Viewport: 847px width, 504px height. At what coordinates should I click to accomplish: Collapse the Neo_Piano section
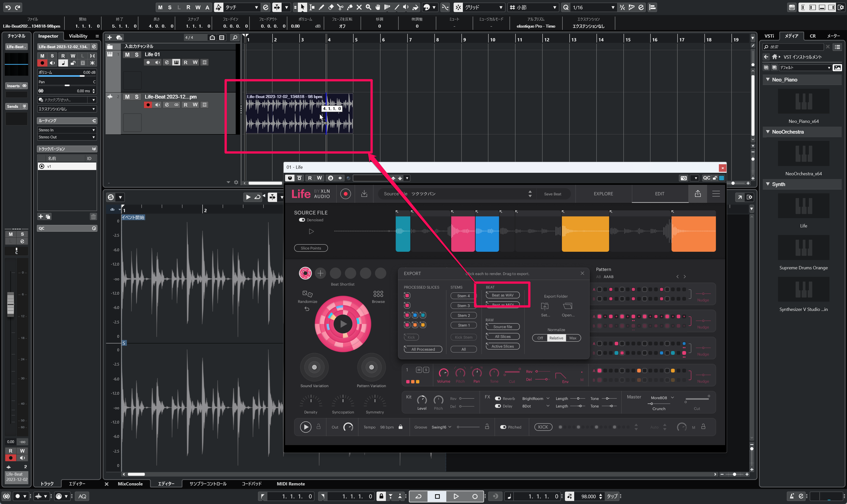[x=768, y=79]
